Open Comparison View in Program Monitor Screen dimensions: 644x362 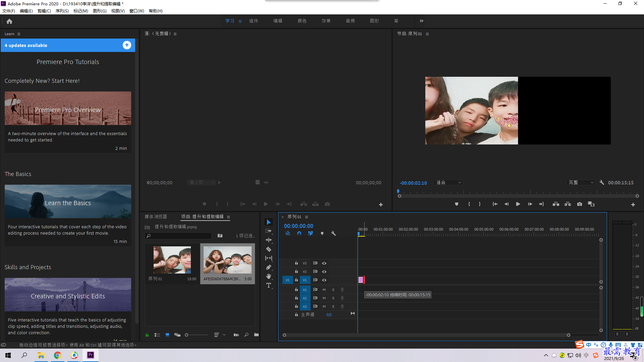[x=591, y=204]
